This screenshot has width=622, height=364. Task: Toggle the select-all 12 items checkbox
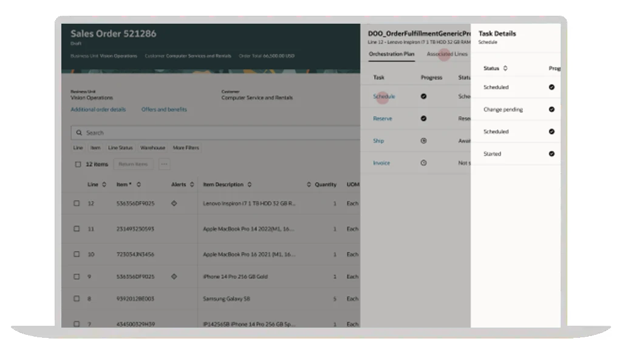78,164
